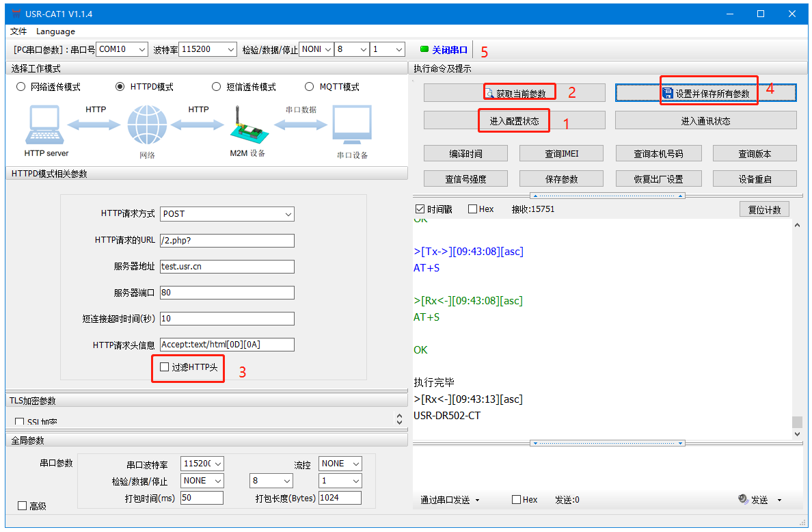Click the serial device monitor icon
Screen dimensions: 812x532
352,126
